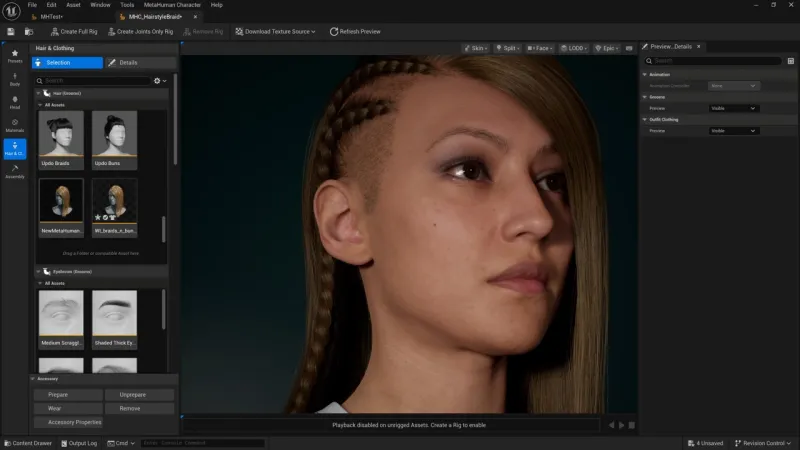
Task: Go to the Assembly sidebar section
Action: click(15, 171)
